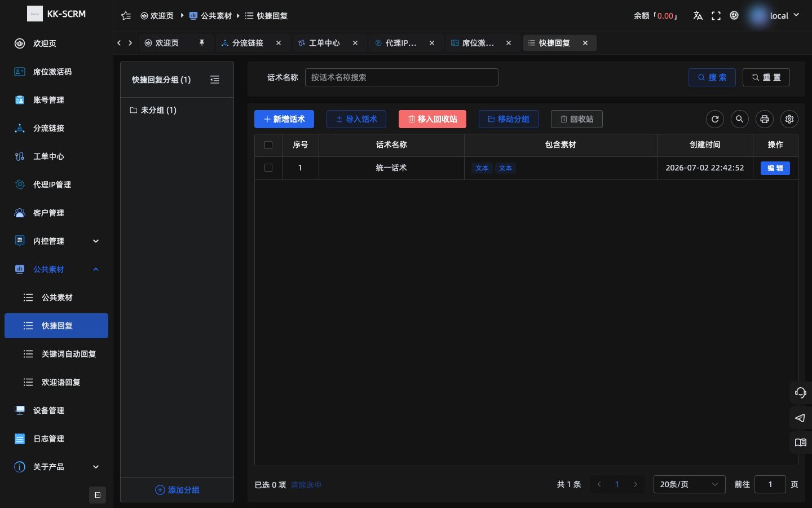
Task: Click the paper-plane Telegram icon
Action: [x=801, y=418]
